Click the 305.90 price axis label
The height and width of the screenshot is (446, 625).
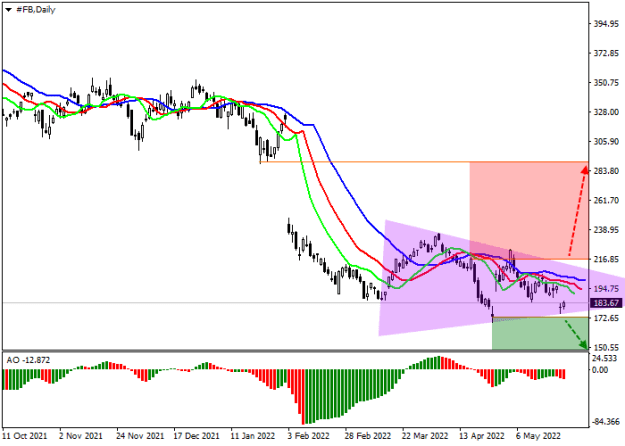coord(606,142)
